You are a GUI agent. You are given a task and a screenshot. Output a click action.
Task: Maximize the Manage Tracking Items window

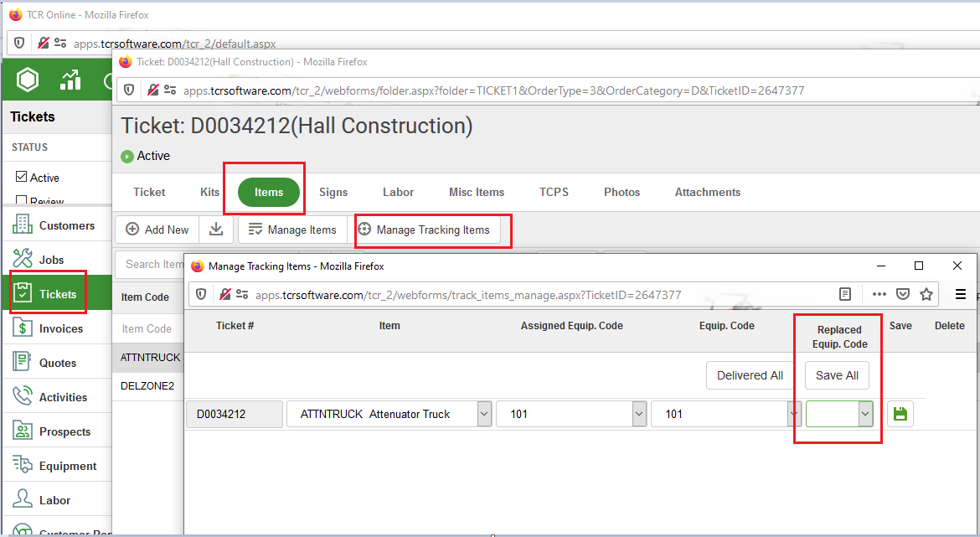(918, 266)
